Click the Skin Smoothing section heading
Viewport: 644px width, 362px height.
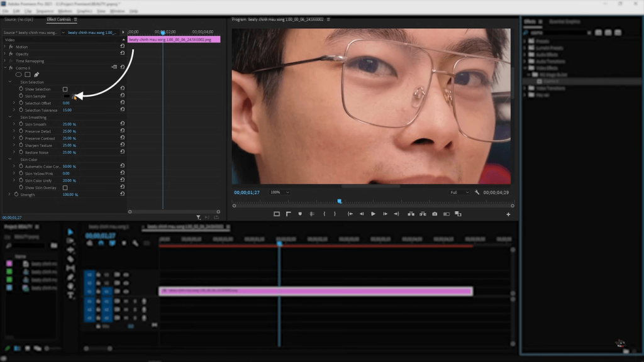tap(34, 118)
